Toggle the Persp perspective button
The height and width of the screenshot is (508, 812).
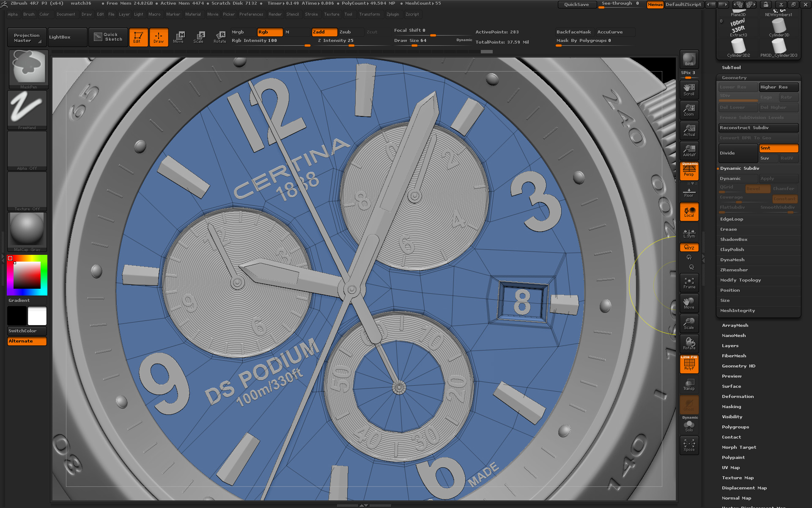[x=689, y=171]
